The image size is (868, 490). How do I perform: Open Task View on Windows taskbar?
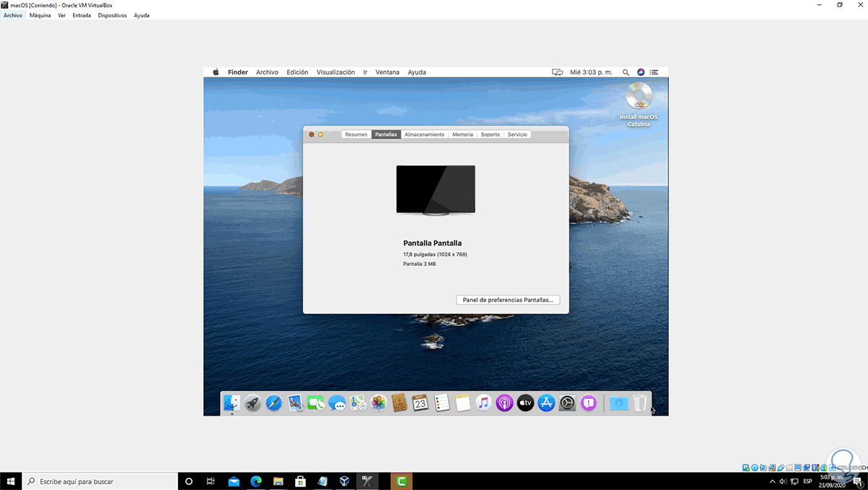[x=210, y=481]
